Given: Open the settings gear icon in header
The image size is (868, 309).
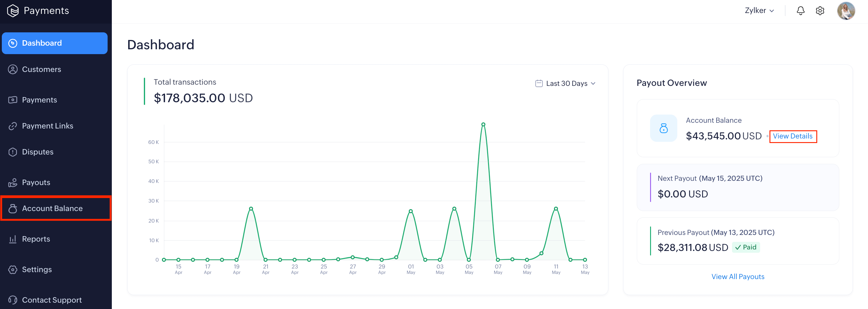Looking at the screenshot, I should [x=820, y=11].
